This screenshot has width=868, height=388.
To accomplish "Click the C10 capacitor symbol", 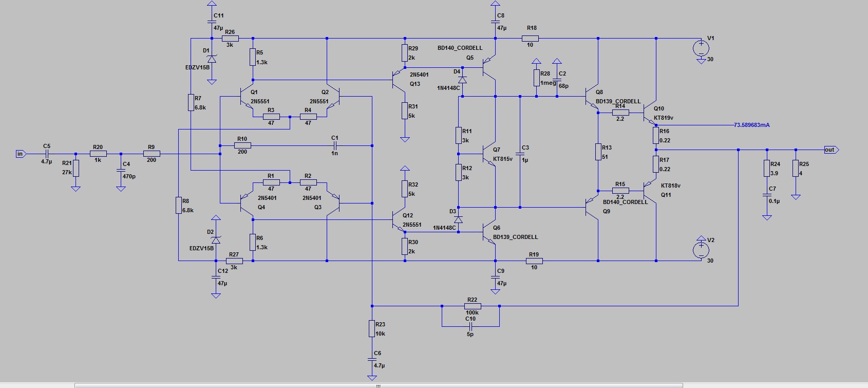I will 471,326.
